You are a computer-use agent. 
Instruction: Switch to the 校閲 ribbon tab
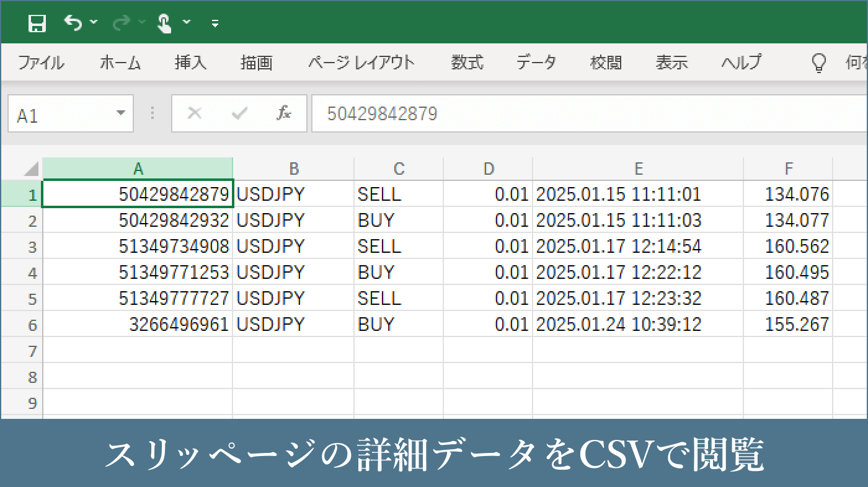606,63
